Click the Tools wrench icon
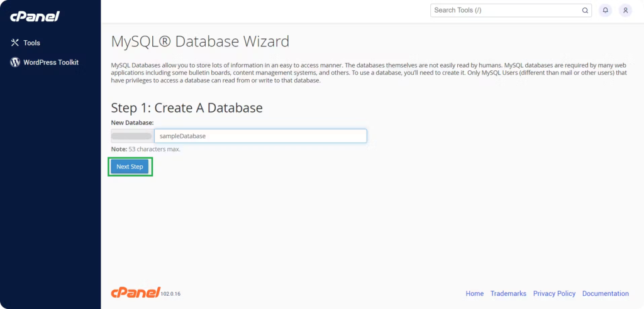Viewport: 644px width, 309px height. point(15,43)
